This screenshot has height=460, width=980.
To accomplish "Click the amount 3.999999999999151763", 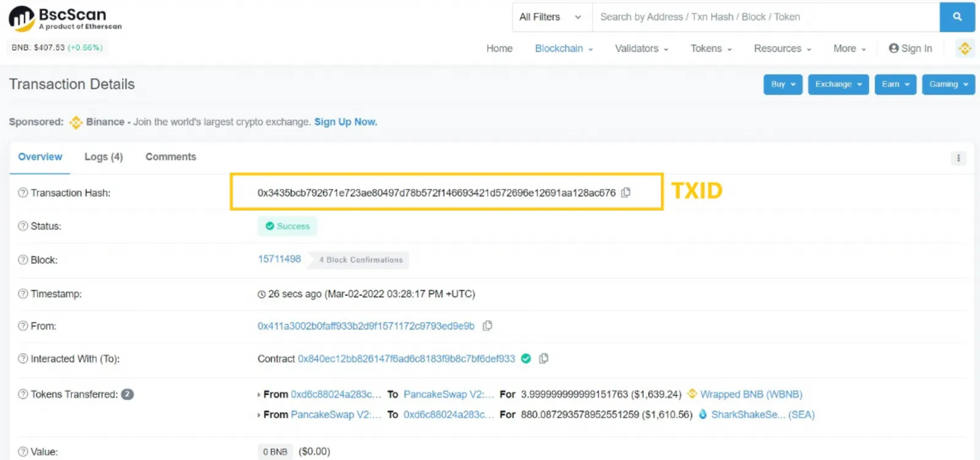I will pos(575,394).
